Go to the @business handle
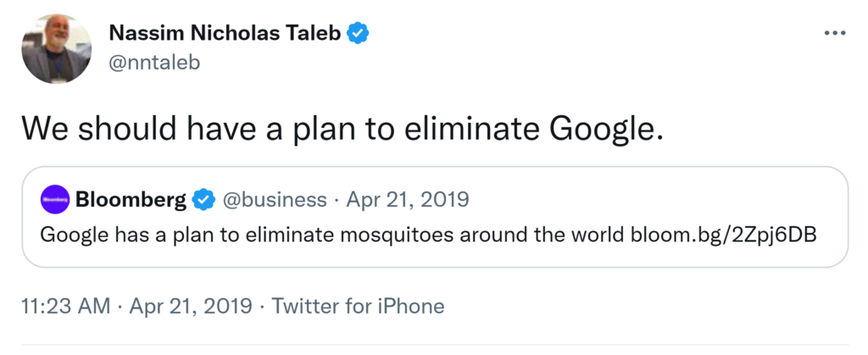This screenshot has width=868, height=355. (274, 200)
